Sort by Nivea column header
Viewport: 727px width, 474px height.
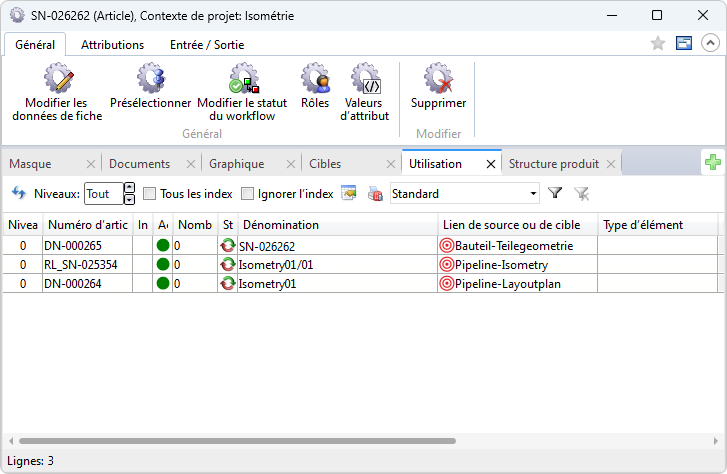click(23, 225)
